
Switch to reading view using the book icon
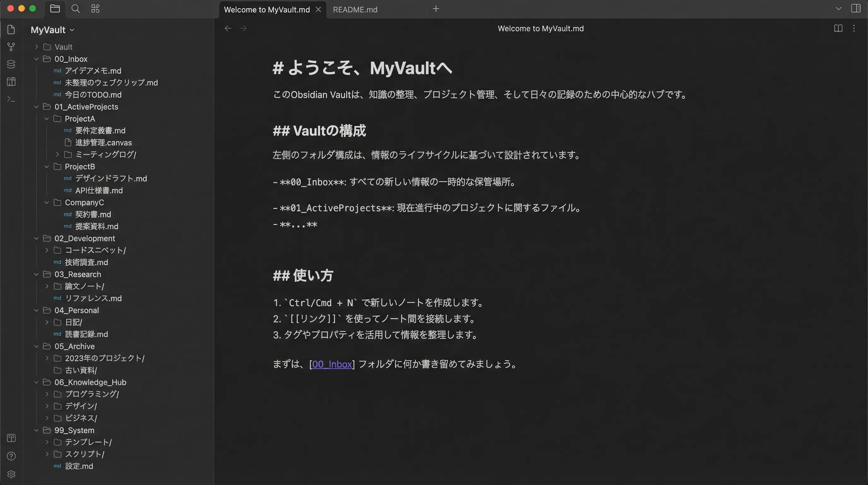tap(838, 28)
